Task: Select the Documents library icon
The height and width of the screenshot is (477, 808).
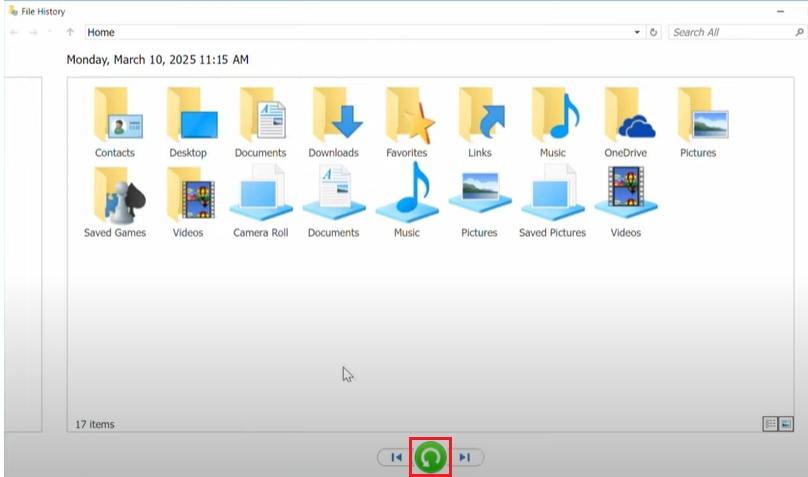Action: pyautogui.click(x=333, y=202)
